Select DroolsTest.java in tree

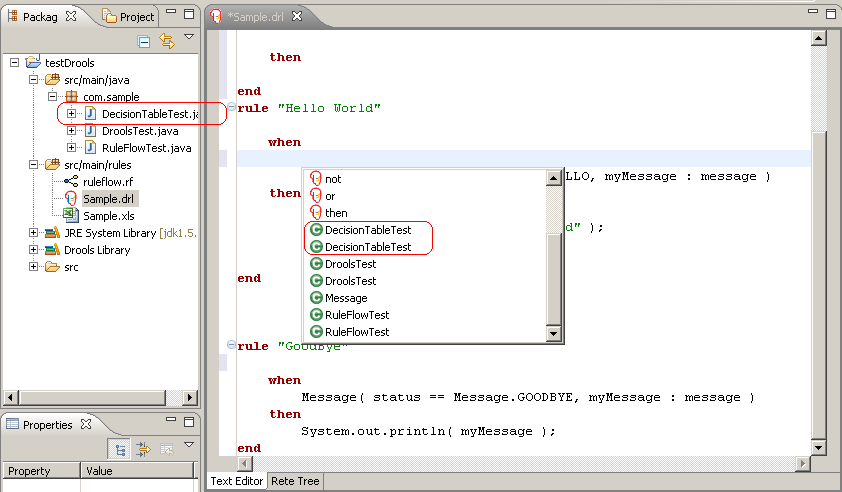pos(140,131)
